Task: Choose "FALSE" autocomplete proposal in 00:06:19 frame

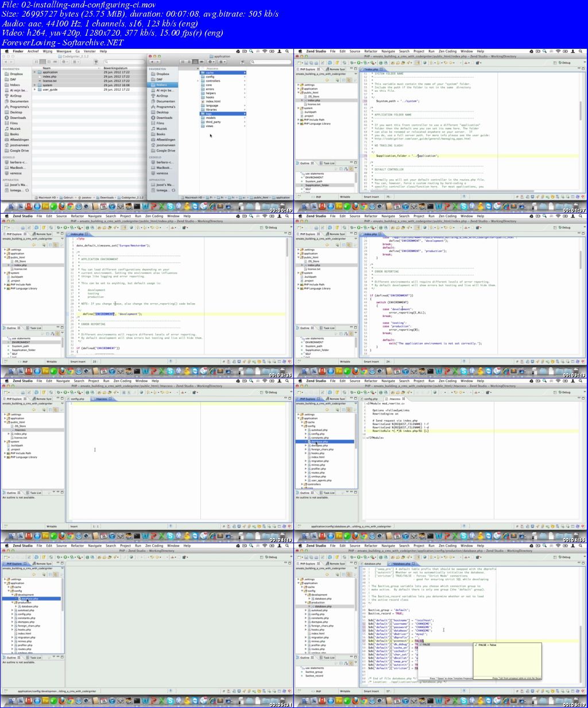Action: [446, 645]
